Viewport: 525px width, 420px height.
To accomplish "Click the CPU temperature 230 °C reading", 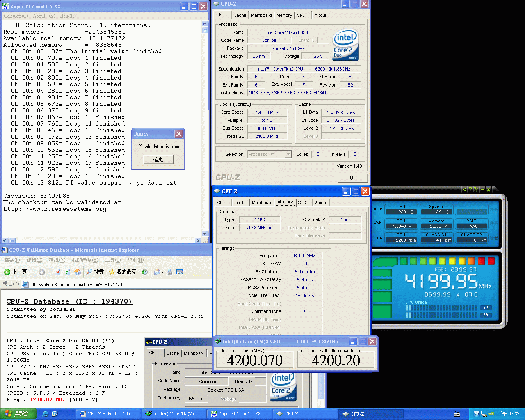I will pos(401,212).
